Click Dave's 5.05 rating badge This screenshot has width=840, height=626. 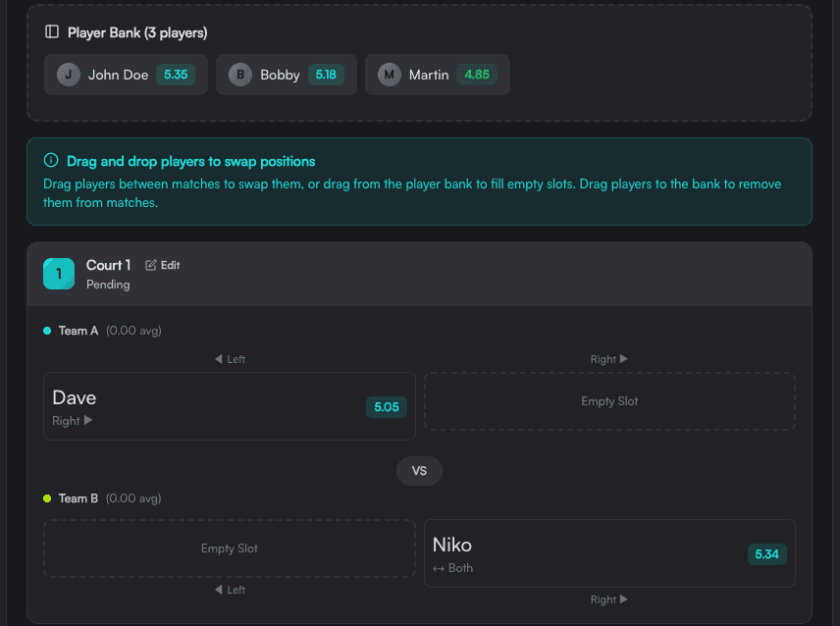coord(387,406)
